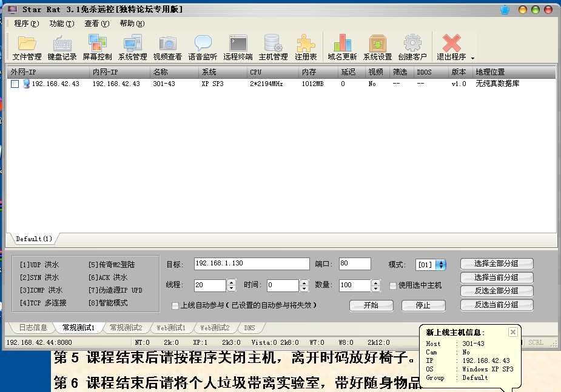
Task: Increase the 线程 thread count stepper
Action: tap(232, 282)
